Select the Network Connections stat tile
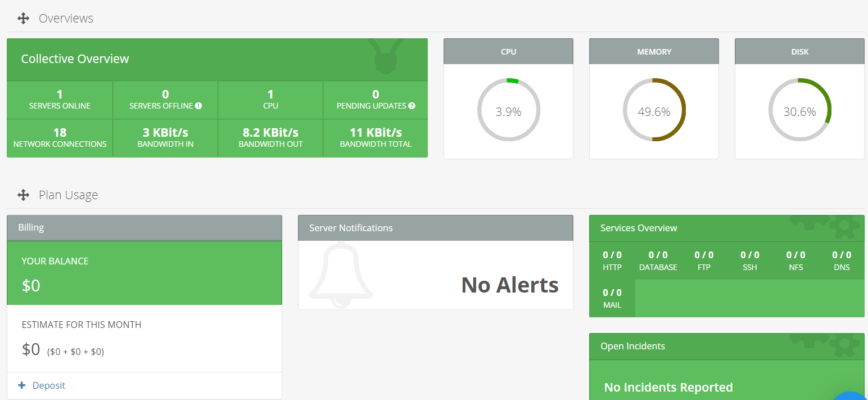868x400 pixels. [59, 138]
